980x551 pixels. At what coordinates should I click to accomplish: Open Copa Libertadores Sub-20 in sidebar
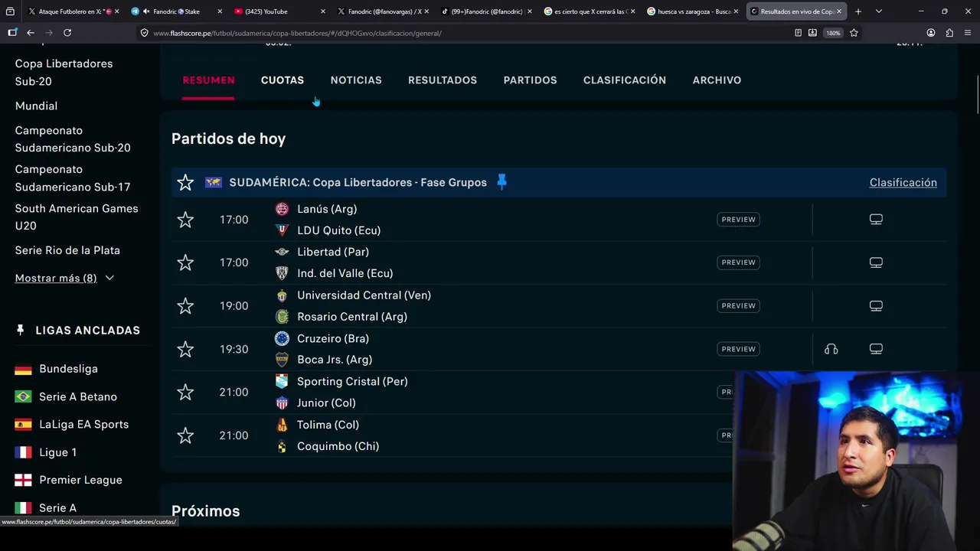pyautogui.click(x=64, y=72)
